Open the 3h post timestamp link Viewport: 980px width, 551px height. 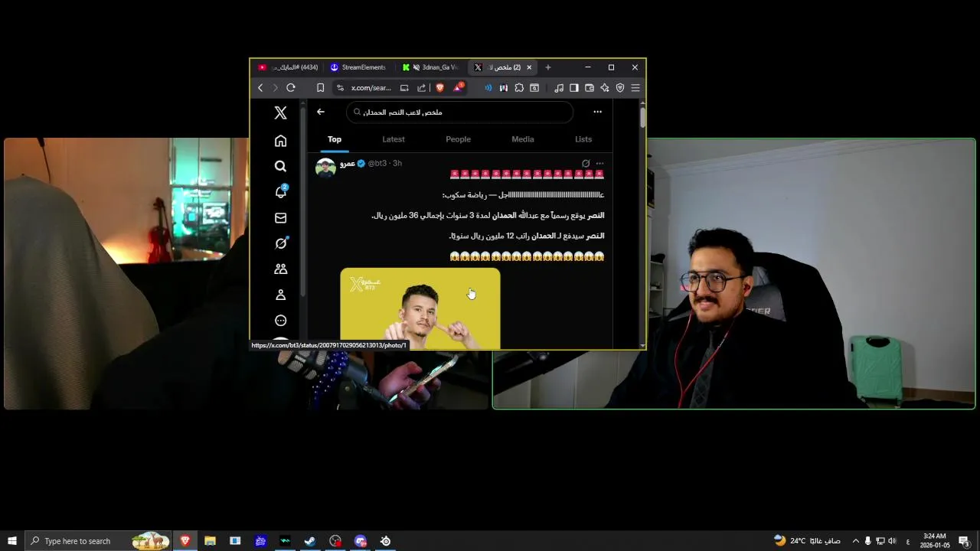pos(397,163)
